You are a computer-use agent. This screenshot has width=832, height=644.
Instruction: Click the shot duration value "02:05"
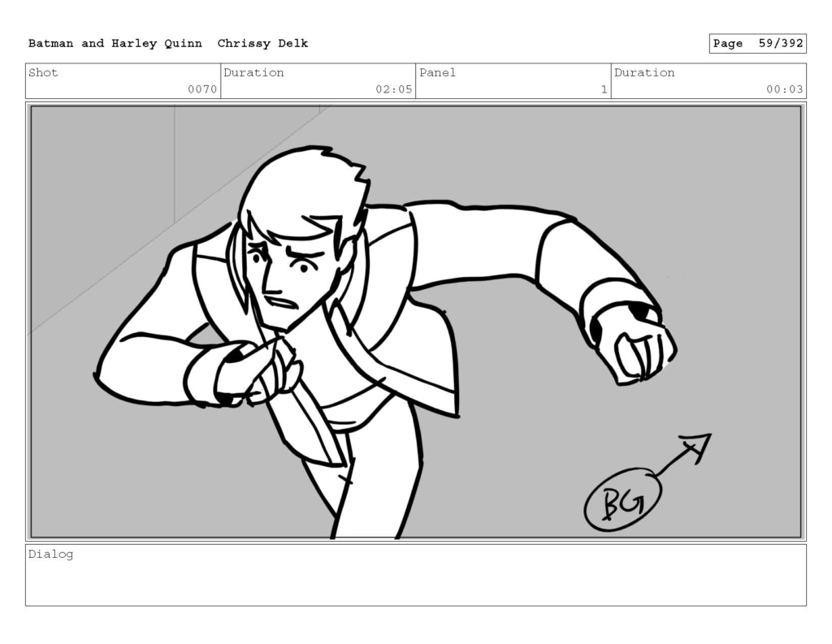click(x=394, y=89)
